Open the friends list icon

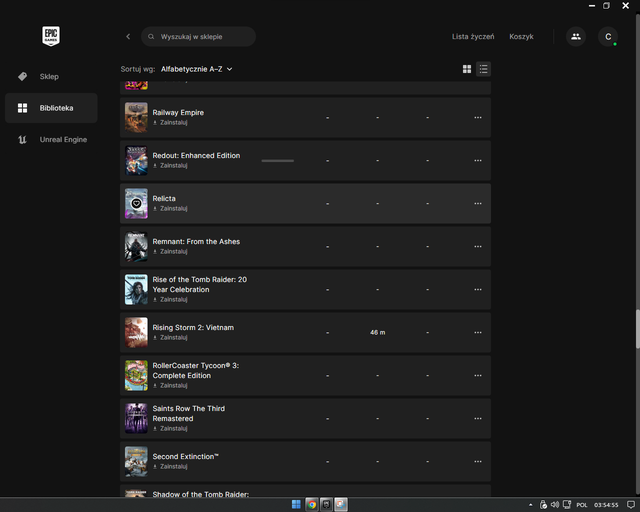[576, 36]
